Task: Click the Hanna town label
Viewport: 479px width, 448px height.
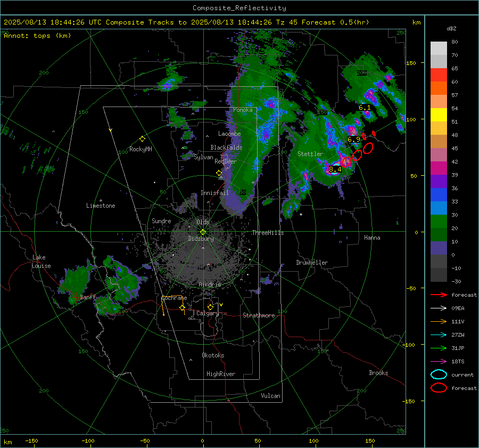Action: [x=372, y=238]
